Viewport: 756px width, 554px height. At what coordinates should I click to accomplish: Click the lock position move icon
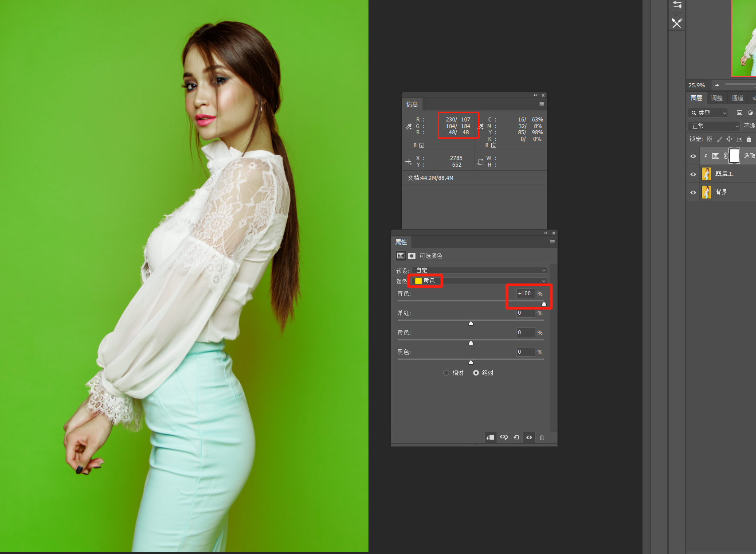pos(729,139)
